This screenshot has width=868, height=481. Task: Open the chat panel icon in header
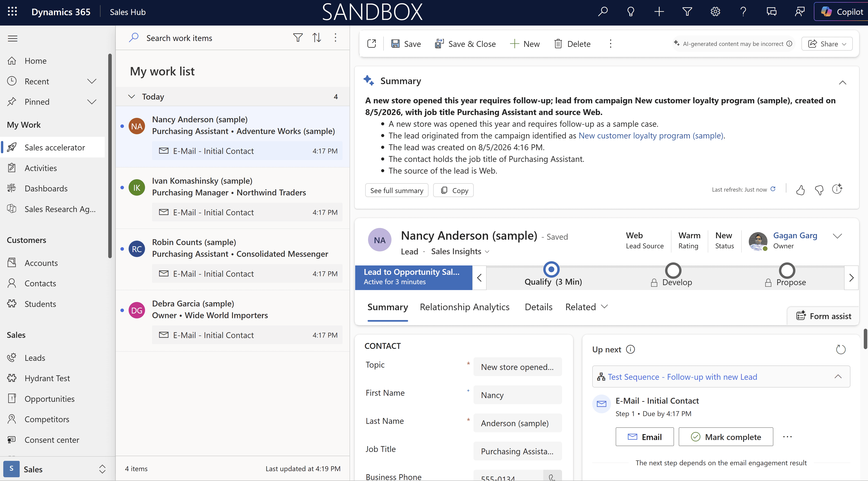point(771,12)
